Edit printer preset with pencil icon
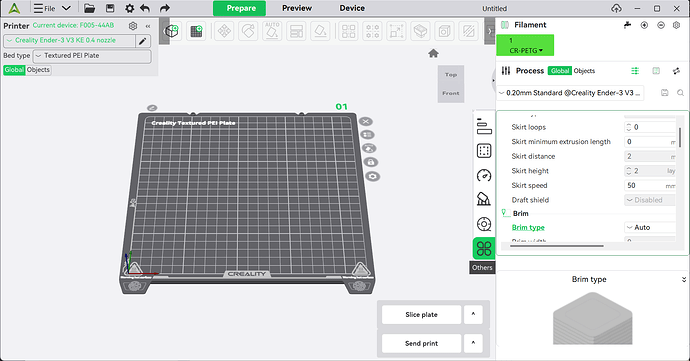The height and width of the screenshot is (361, 690). (x=143, y=41)
